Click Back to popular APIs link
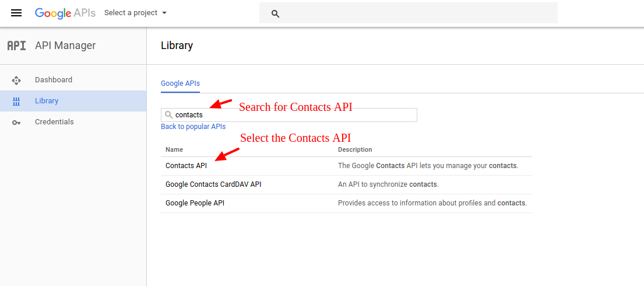 tap(193, 127)
